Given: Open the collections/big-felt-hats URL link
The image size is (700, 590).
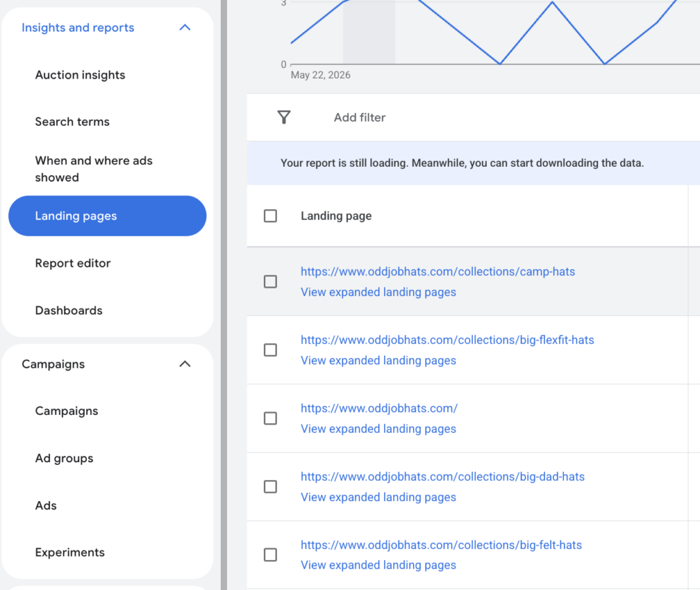Looking at the screenshot, I should pos(441,545).
